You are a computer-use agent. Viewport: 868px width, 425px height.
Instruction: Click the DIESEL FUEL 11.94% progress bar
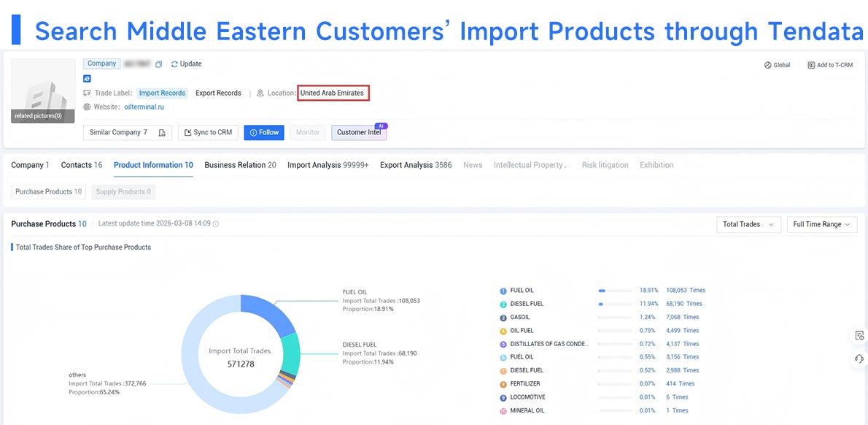click(x=615, y=305)
